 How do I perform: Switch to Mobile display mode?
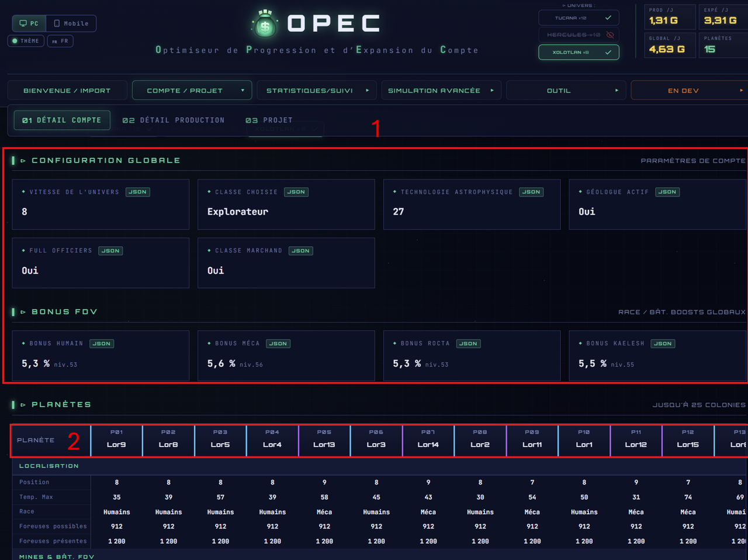pos(71,23)
